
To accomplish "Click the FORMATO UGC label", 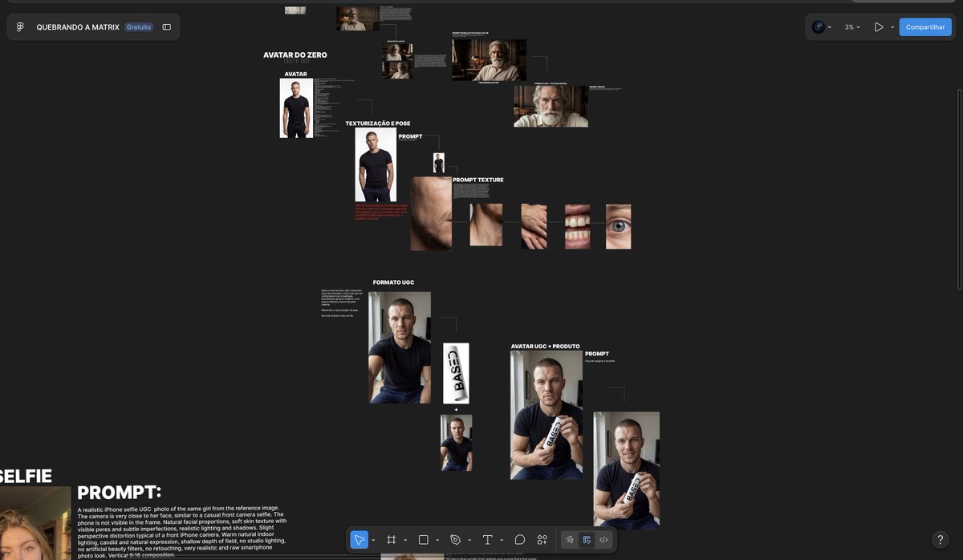I will (393, 282).
